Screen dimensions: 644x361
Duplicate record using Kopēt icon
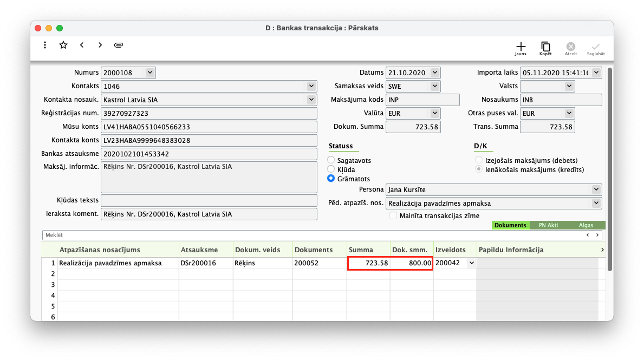pyautogui.click(x=545, y=48)
